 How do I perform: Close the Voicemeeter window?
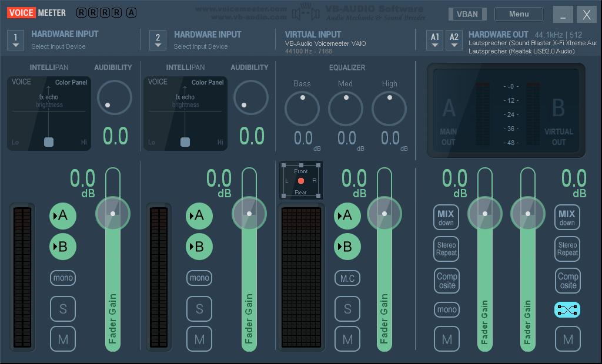587,15
